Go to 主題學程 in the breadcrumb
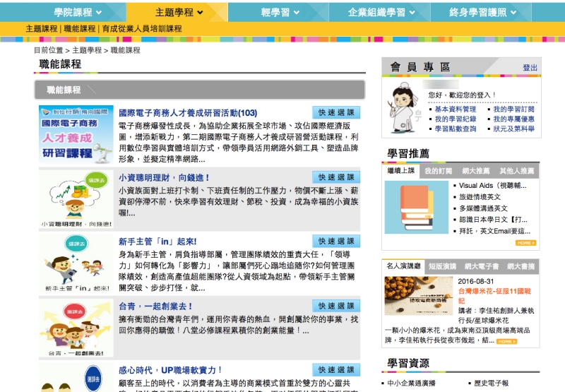This screenshot has height=392, width=565. coord(87,50)
